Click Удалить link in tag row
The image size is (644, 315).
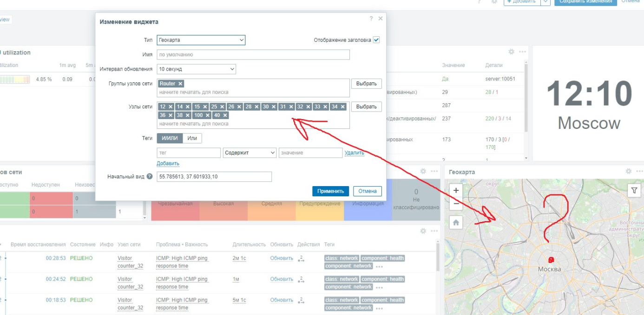(x=355, y=153)
